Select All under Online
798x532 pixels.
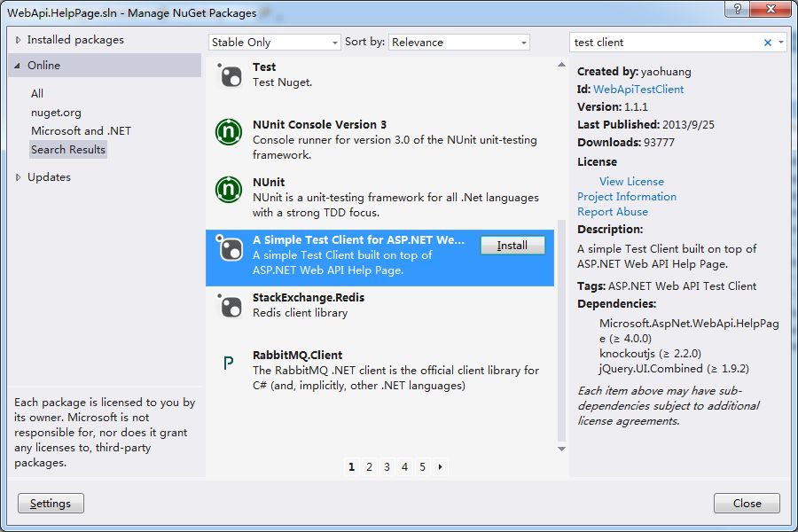(x=37, y=94)
